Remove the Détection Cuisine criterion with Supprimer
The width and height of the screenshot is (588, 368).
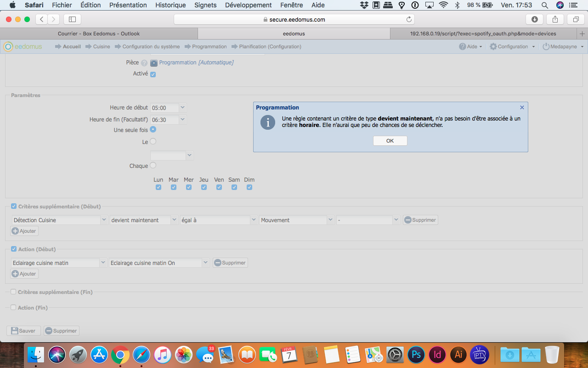(x=420, y=220)
